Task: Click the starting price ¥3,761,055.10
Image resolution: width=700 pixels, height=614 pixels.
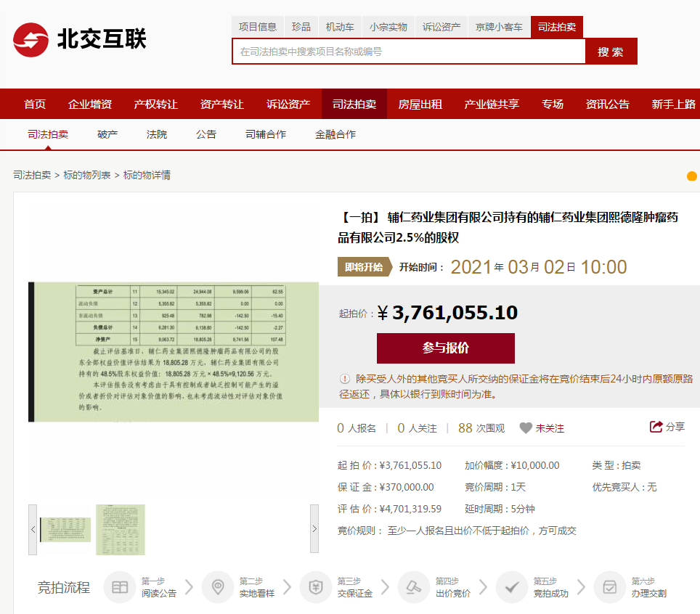Action: point(447,312)
